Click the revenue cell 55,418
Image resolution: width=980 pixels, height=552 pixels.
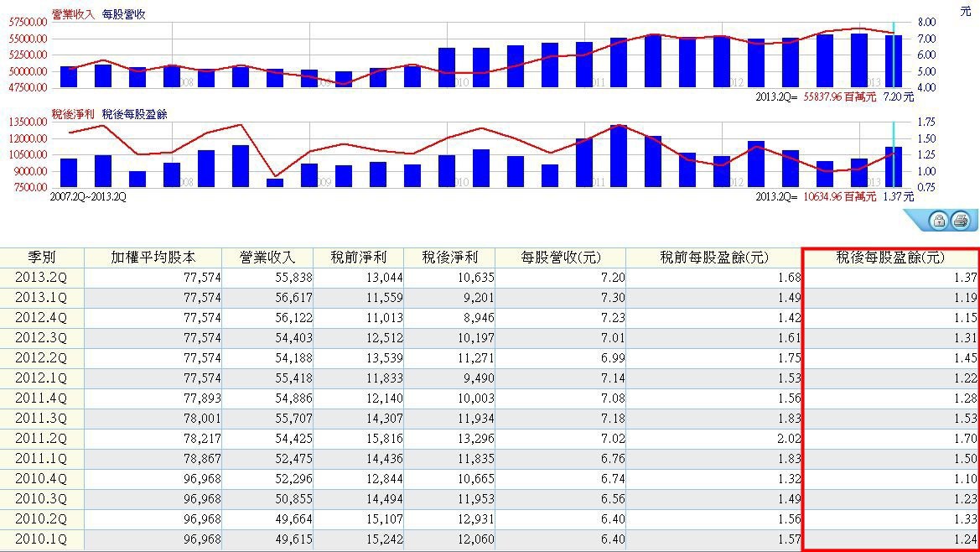(267, 378)
